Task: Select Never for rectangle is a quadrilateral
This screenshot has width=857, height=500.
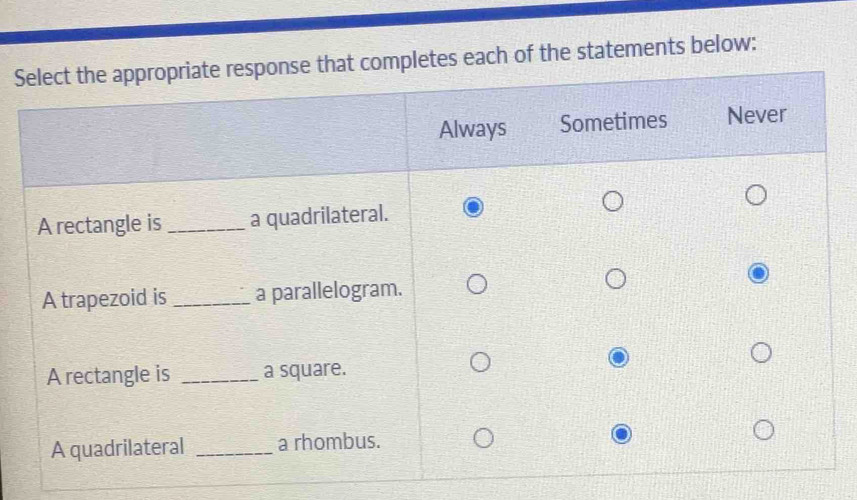Action: (x=755, y=193)
